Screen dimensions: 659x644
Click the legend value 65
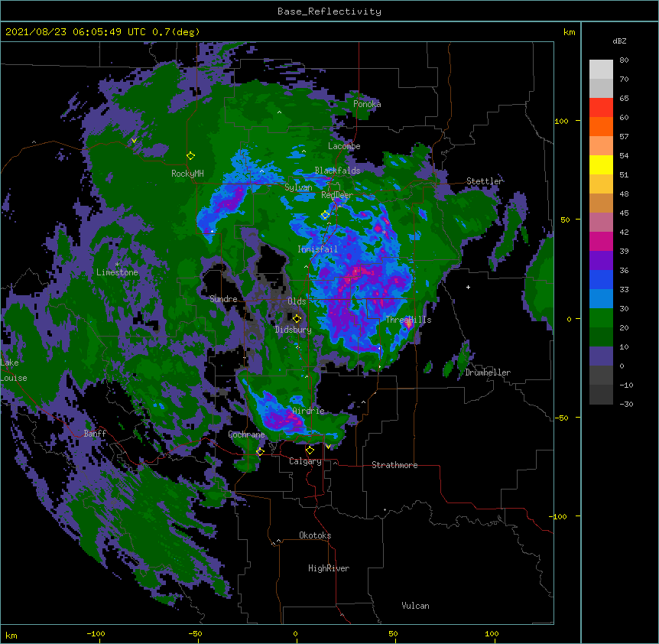624,99
